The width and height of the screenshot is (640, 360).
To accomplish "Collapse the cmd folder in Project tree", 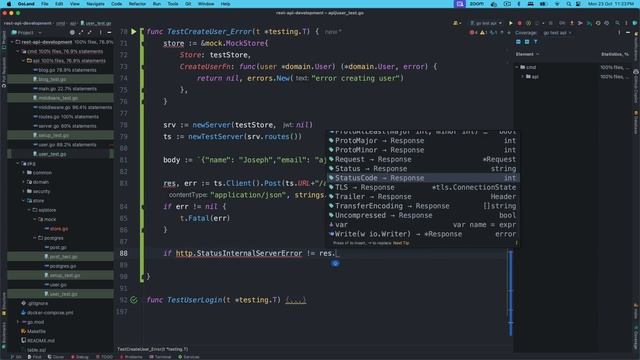I will tap(18, 51).
